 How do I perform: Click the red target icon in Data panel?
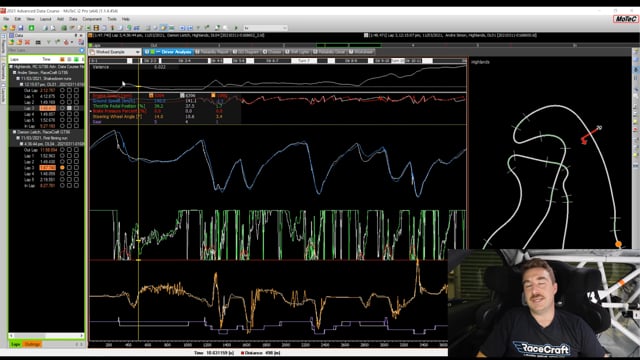pyautogui.click(x=66, y=42)
